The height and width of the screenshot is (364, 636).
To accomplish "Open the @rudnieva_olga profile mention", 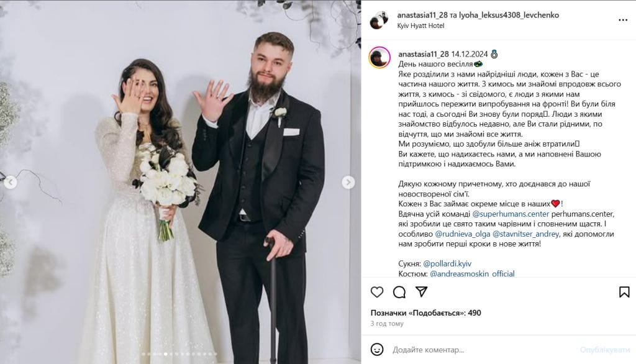I will click(462, 234).
